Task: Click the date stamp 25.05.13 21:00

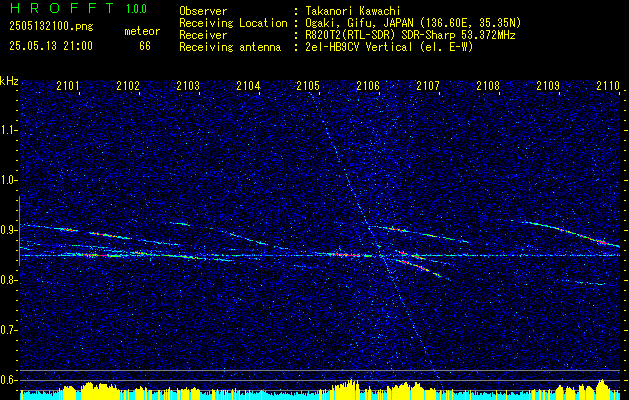Action: (x=51, y=46)
